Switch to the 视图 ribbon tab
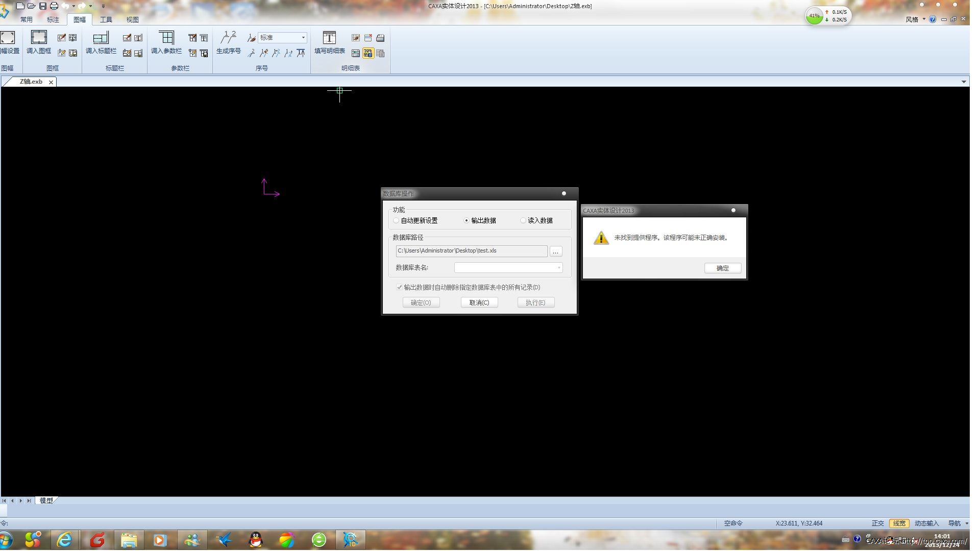This screenshot has height=551, width=980. coord(133,19)
